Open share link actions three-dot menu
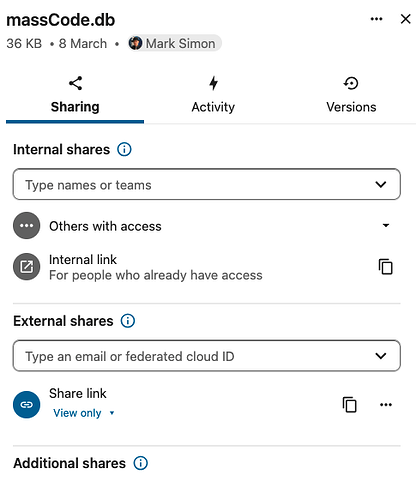This screenshot has width=416, height=499. (386, 405)
